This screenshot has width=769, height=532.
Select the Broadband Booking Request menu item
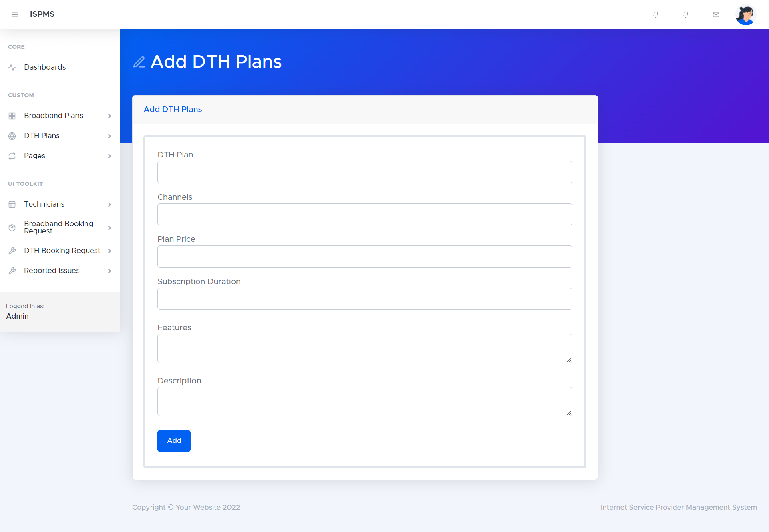point(58,227)
